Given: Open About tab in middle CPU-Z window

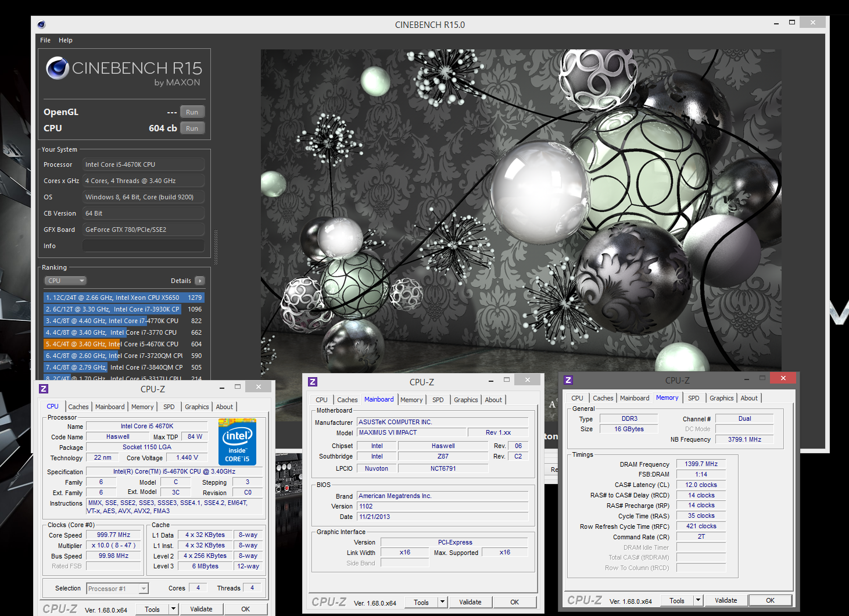Looking at the screenshot, I should coord(493,400).
